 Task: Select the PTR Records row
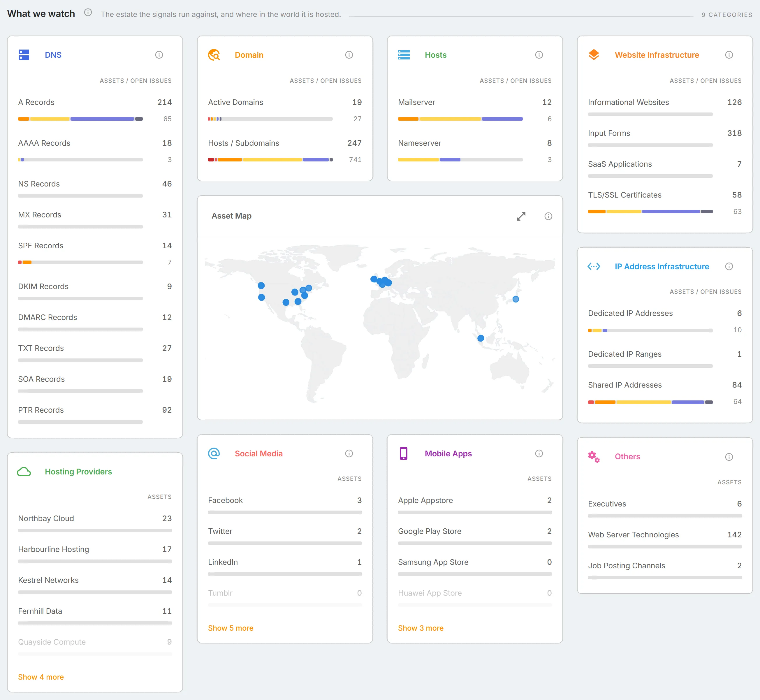tap(95, 415)
